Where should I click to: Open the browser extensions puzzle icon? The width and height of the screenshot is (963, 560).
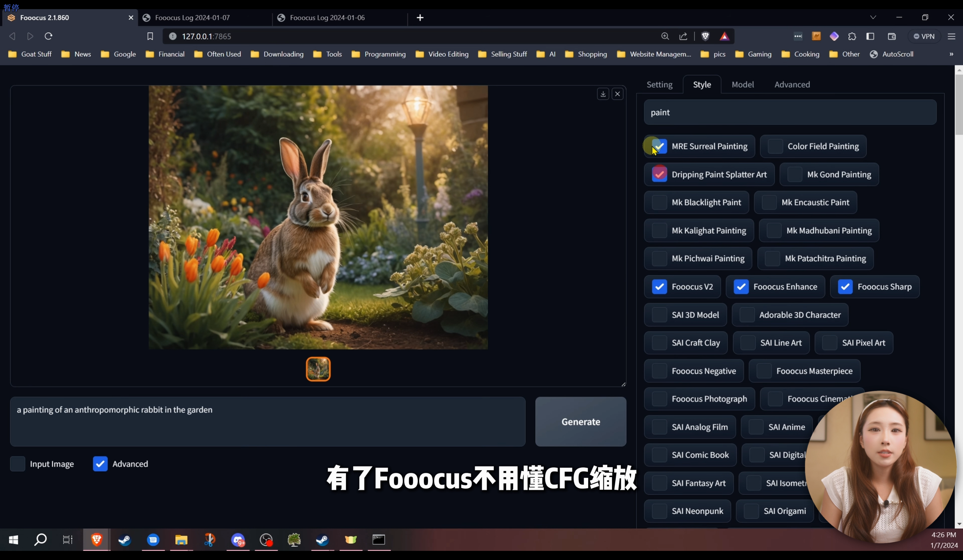point(852,36)
